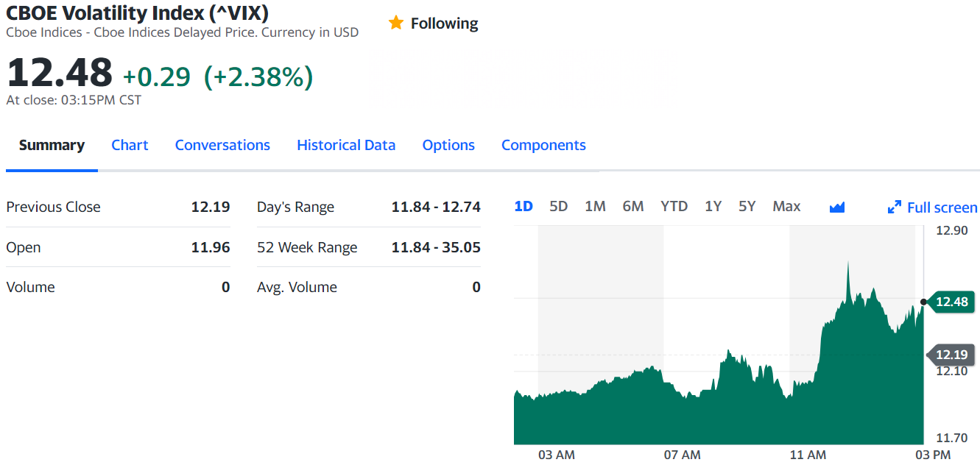Click the 12.90 price axis label
Screen dimensions: 980x465
coord(951,230)
